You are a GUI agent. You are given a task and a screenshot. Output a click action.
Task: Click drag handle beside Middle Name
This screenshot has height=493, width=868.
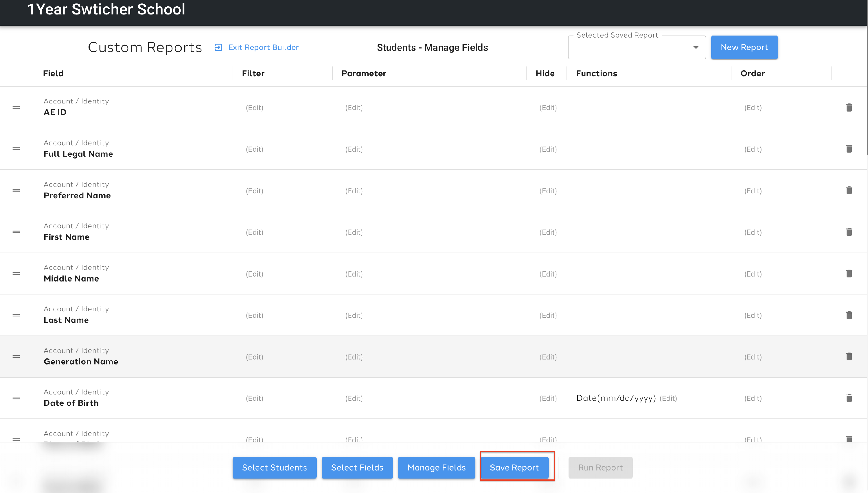click(16, 274)
